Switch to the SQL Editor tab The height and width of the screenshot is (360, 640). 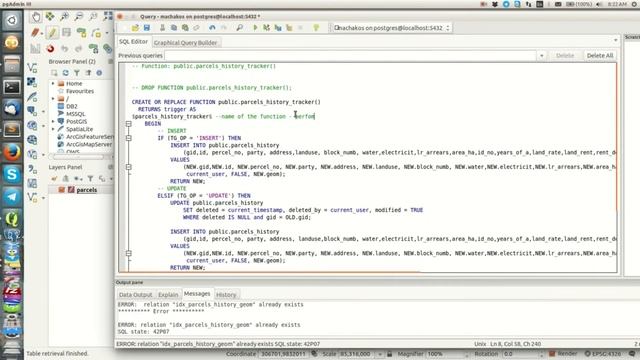tap(133, 42)
